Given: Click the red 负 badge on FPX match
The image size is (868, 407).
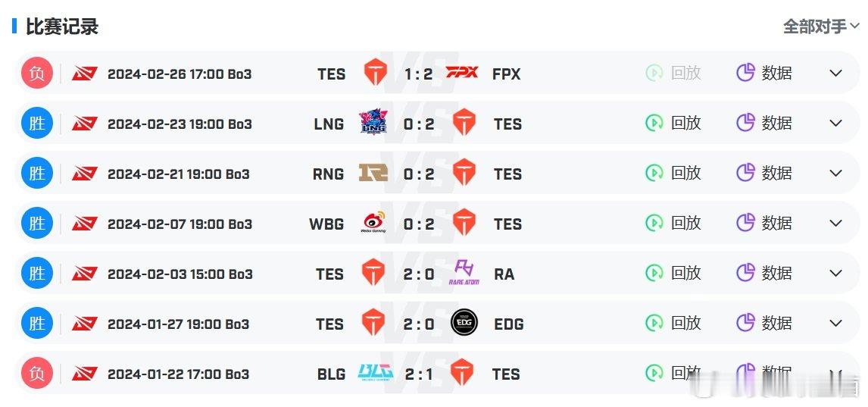Looking at the screenshot, I should (37, 73).
